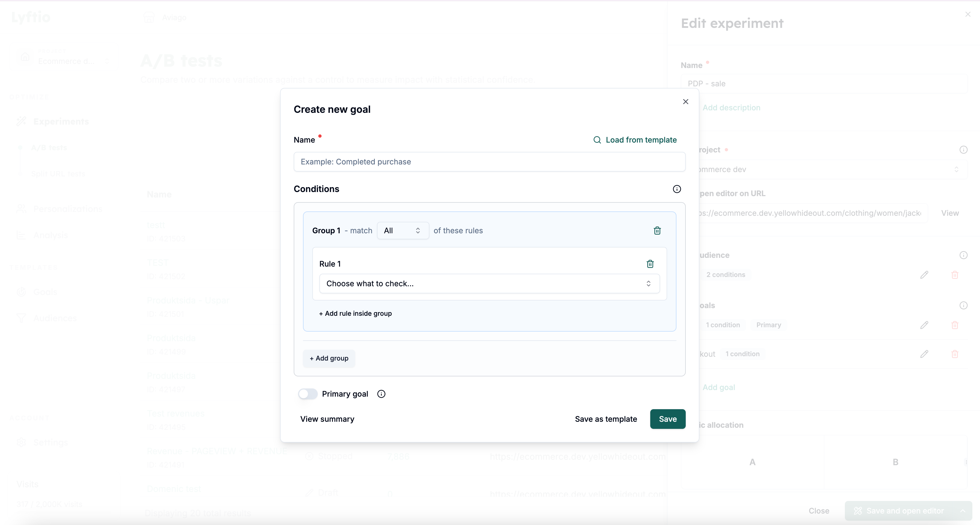Select variation B in traffic allocation
Viewport: 980px width, 525px height.
tap(895, 462)
